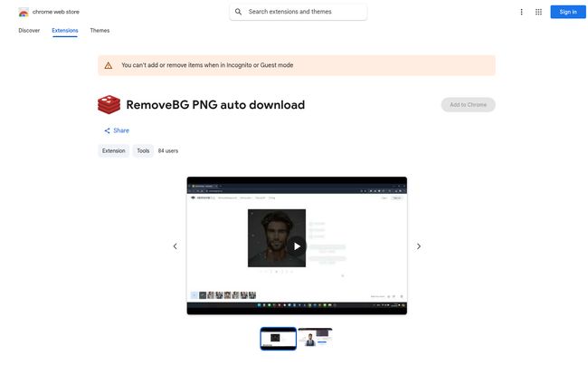Click the Incognito or Guest mode warning text

click(207, 65)
